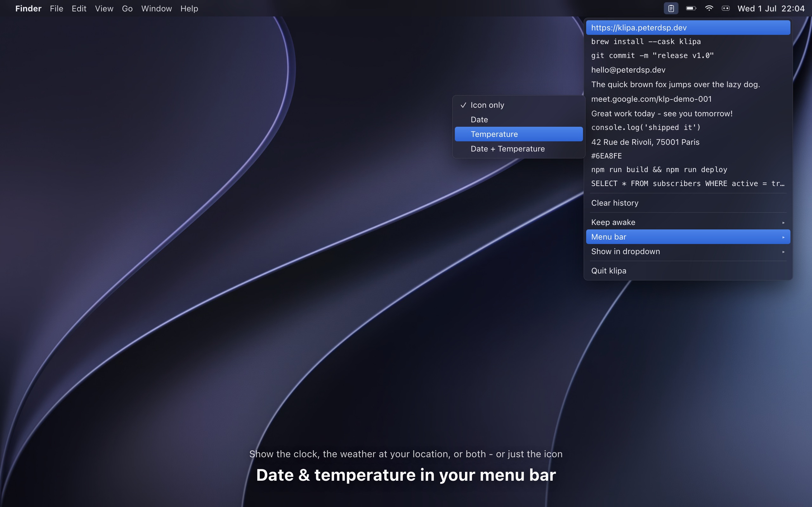Select the https://klipa.peterdsp.dev clipboard entry
Screen dimensions: 812x507
(688, 28)
